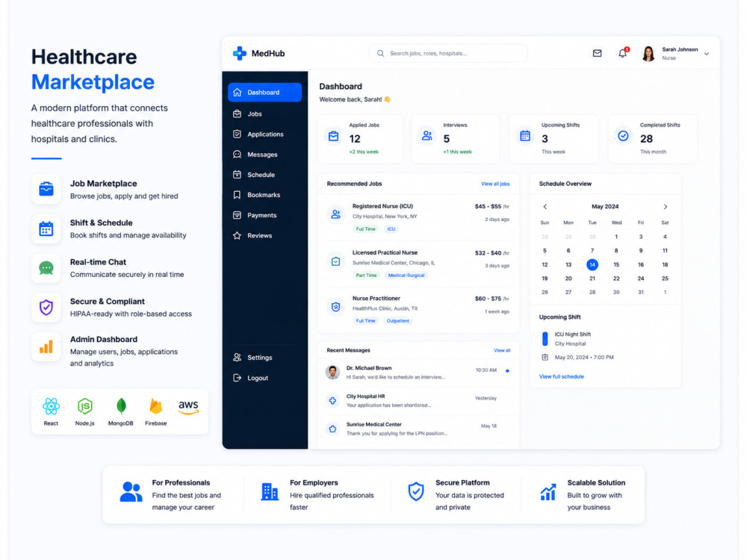The image size is (747, 560).
Task: Open the City Hospital HR message
Action: tap(418, 401)
